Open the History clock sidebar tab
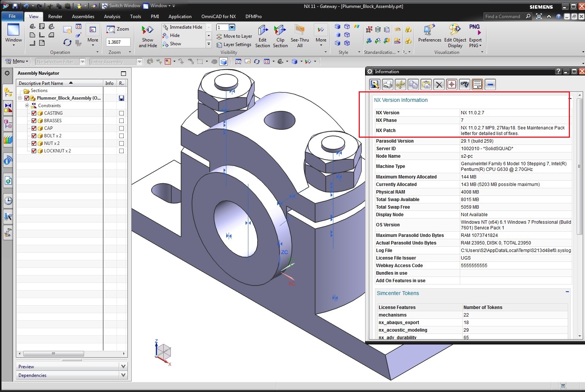This screenshot has height=392, width=585. tap(8, 201)
